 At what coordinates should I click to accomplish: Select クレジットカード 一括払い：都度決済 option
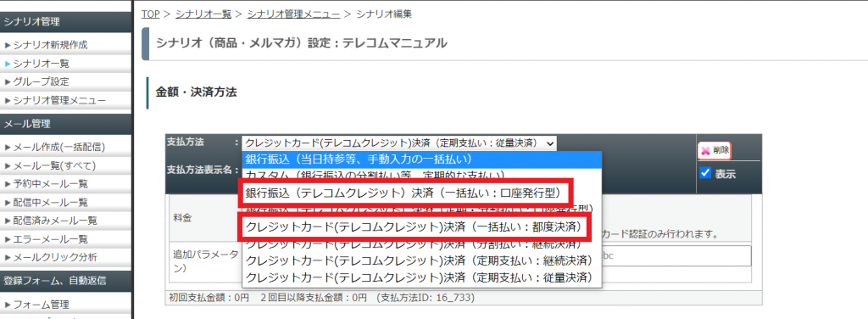pyautogui.click(x=415, y=227)
